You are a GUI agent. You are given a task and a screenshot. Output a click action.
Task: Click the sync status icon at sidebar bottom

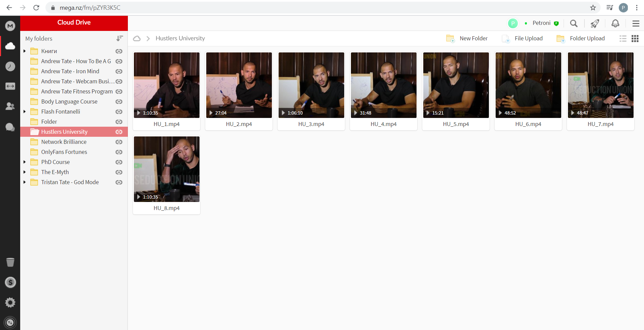10,323
